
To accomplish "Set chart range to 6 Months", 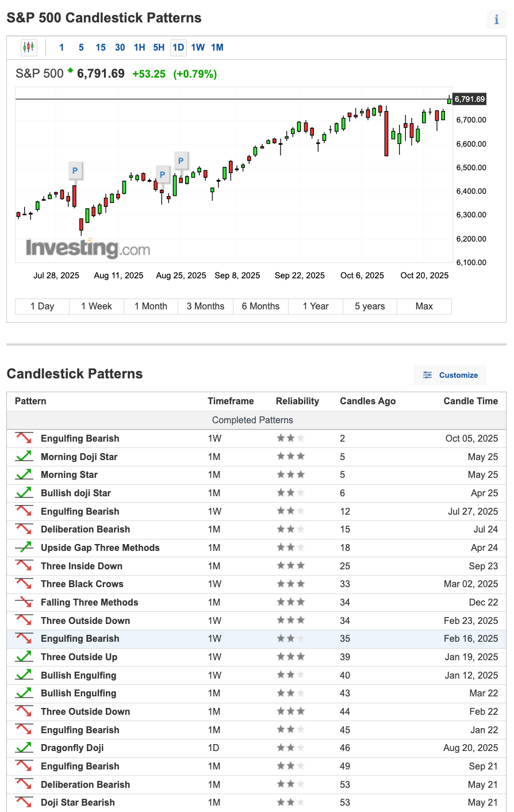I will (x=260, y=306).
